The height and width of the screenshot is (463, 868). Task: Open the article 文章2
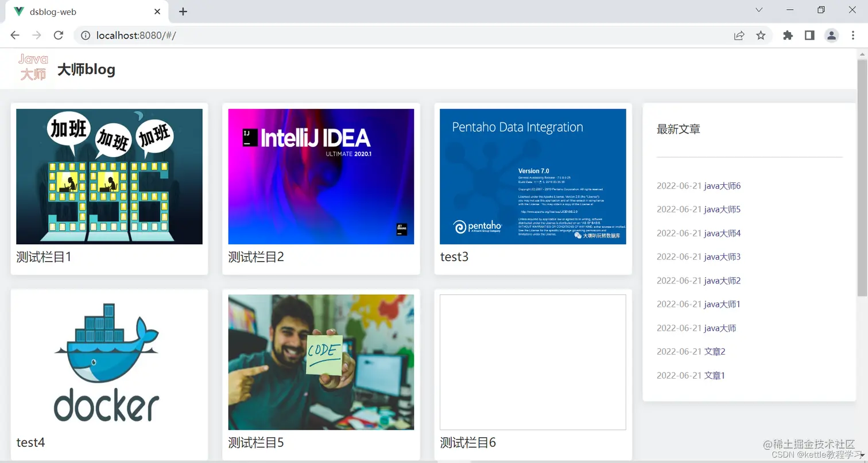[x=715, y=352]
